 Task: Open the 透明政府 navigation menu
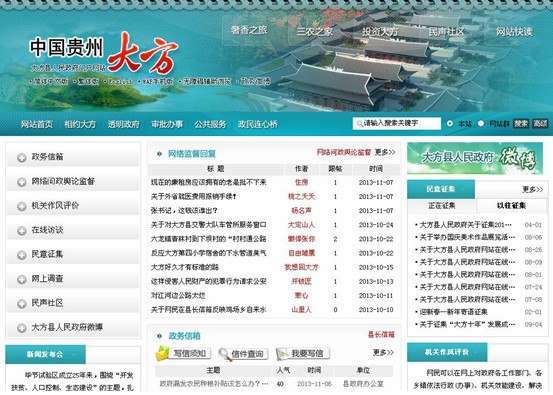(x=124, y=124)
